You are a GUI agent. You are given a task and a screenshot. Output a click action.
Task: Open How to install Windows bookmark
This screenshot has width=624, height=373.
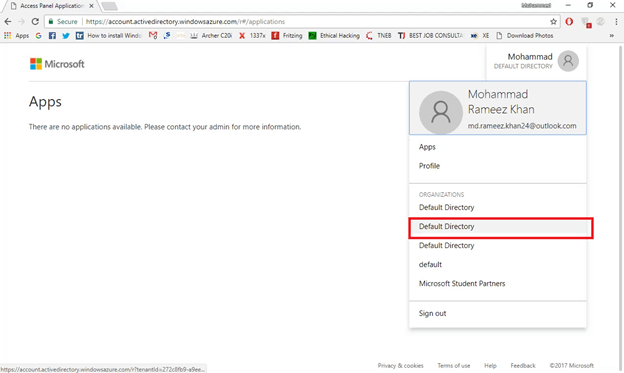[109, 35]
